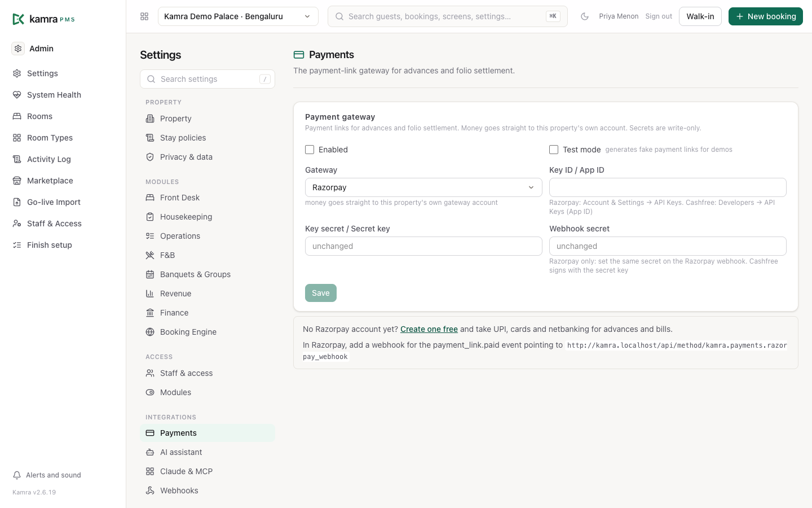Click the Webhook secret field
Viewport: 812px width, 508px height.
668,246
